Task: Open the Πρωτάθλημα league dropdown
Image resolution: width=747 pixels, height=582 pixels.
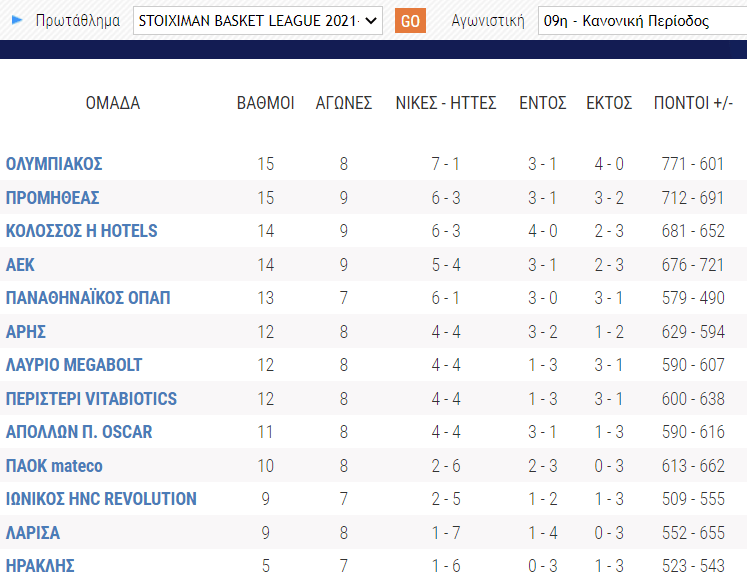Action: pos(257,20)
